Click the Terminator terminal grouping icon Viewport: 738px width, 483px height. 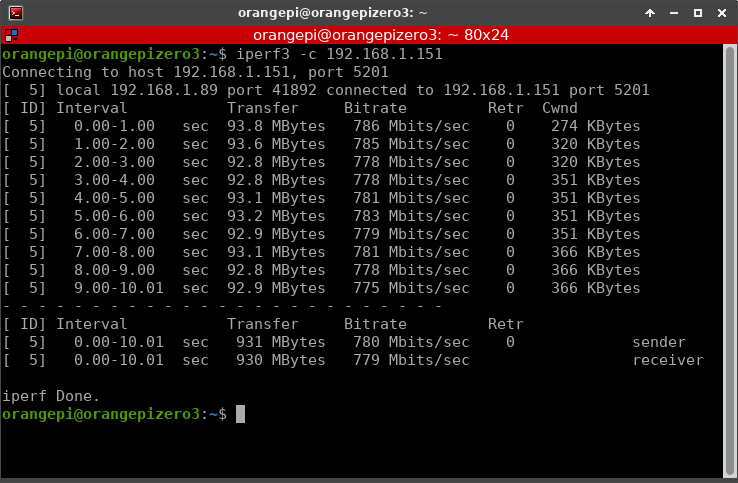tap(12, 34)
